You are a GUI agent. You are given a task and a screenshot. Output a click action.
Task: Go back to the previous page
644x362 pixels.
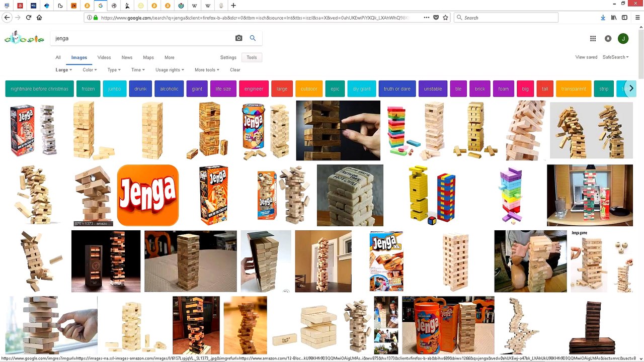tap(7, 18)
